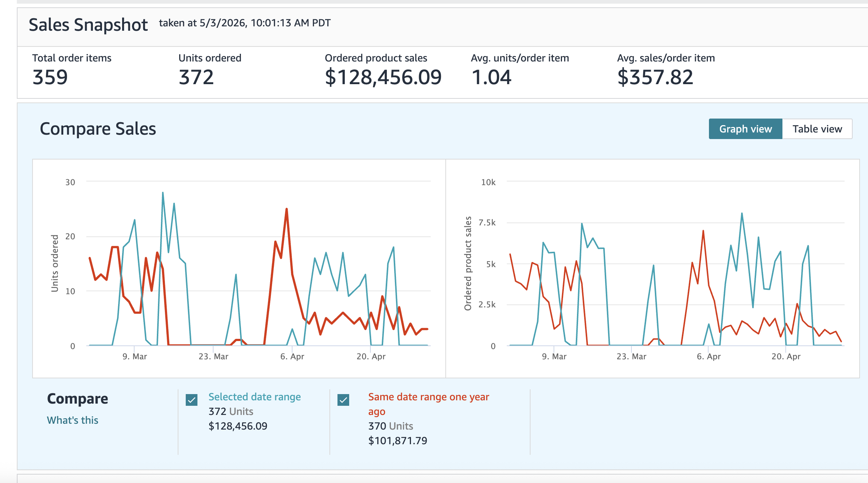The width and height of the screenshot is (868, 483).
Task: Click the Avg. sales/order item label
Action: 666,58
